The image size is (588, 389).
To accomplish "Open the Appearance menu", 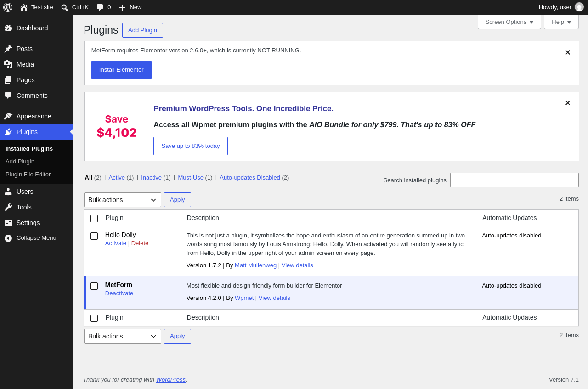I will 37,116.
